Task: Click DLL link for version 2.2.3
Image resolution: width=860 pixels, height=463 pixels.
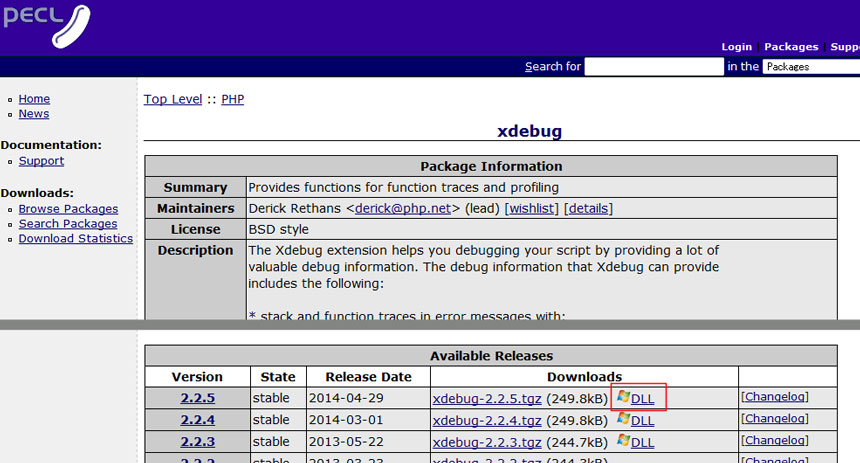Action: pyautogui.click(x=642, y=443)
